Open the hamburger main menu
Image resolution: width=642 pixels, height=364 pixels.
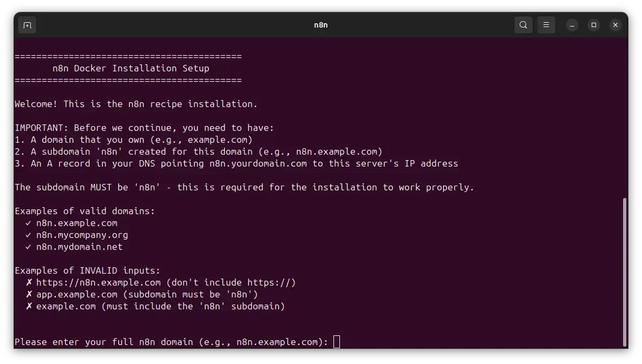point(546,25)
